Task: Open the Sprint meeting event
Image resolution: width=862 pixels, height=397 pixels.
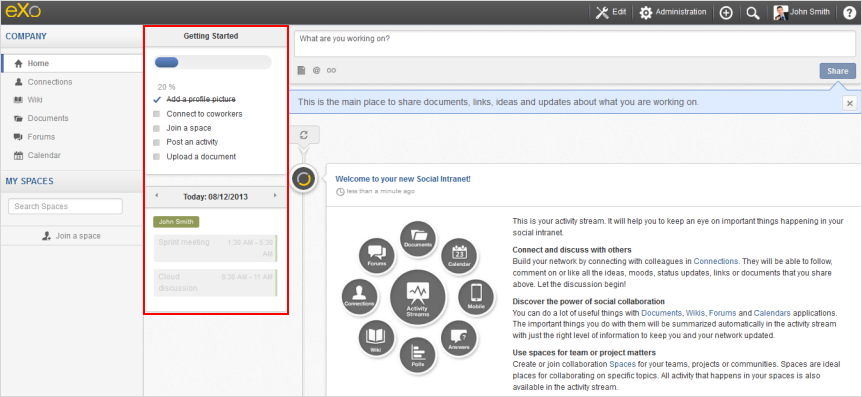Action: pos(216,248)
